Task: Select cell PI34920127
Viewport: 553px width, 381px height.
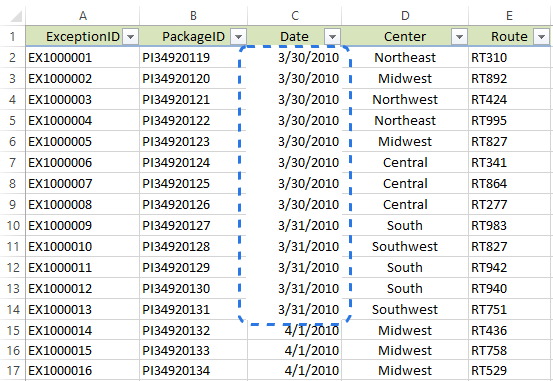Action: [x=193, y=225]
